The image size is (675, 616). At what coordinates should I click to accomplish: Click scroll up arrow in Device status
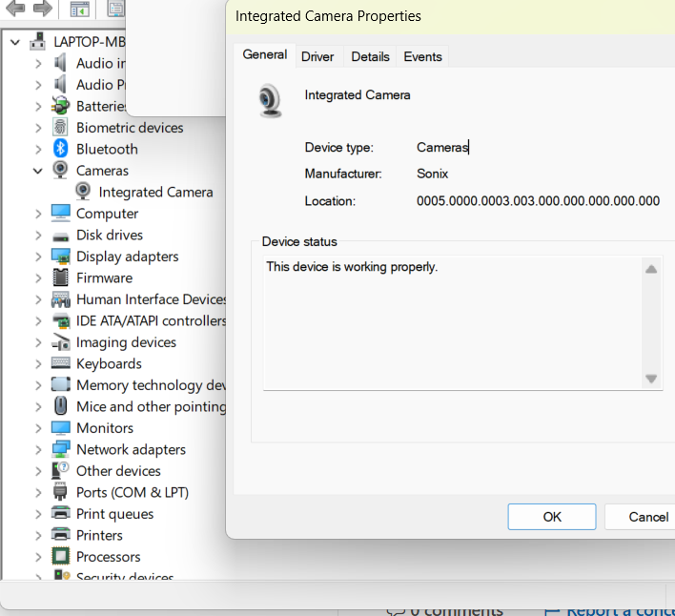[x=651, y=270]
